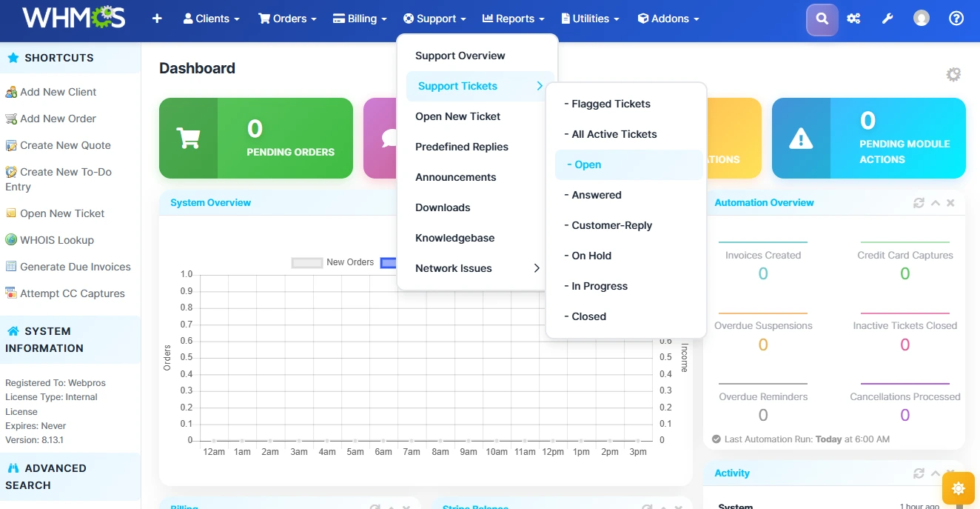Hide the Automation Overview panel via its X

coord(950,202)
